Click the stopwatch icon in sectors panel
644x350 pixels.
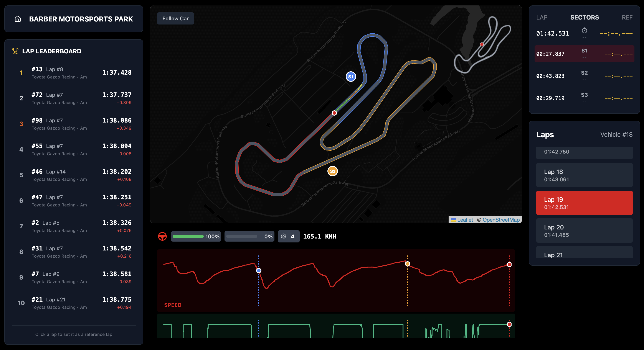584,30
